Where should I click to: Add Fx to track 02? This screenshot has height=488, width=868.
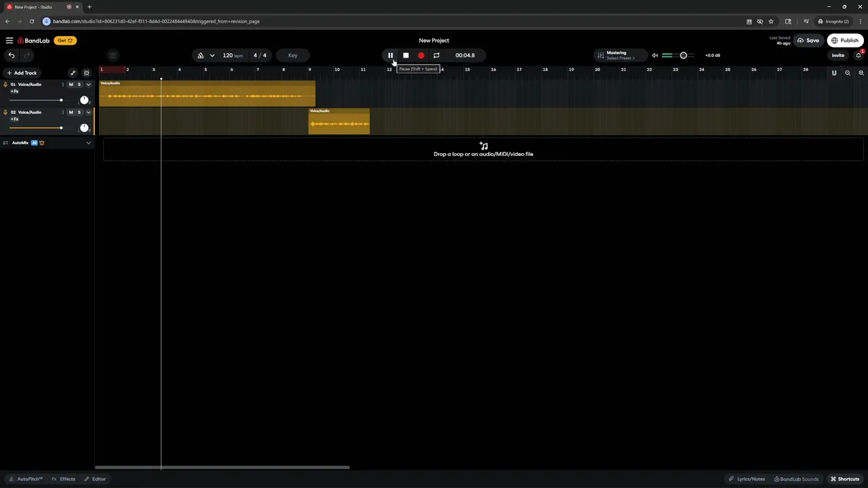click(x=14, y=119)
